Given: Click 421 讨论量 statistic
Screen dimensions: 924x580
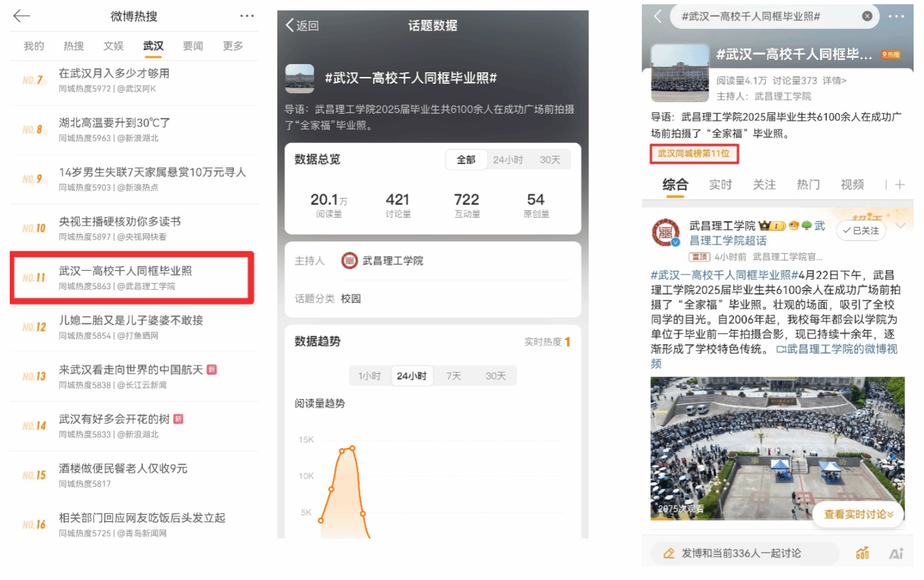Looking at the screenshot, I should tap(398, 205).
